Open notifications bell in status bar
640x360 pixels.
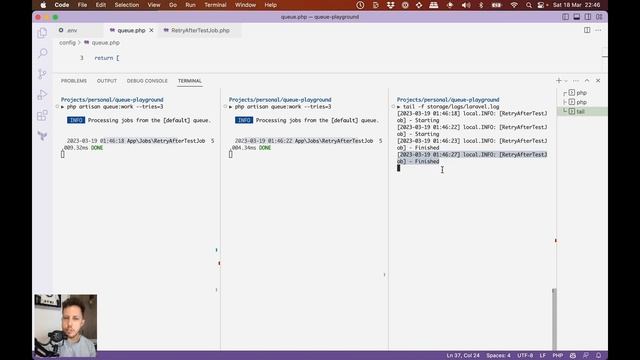click(598, 356)
